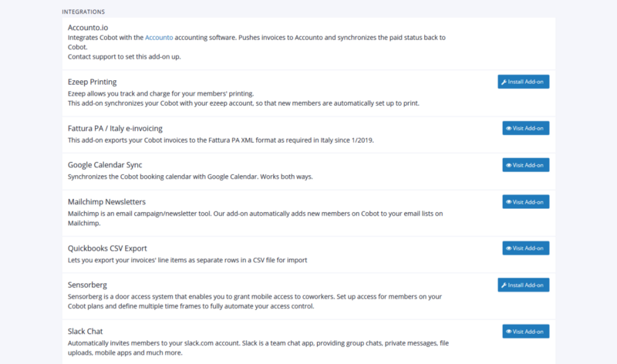Click the Google Calendar Sync heading
Screen dimensions: 617x364
coord(105,165)
